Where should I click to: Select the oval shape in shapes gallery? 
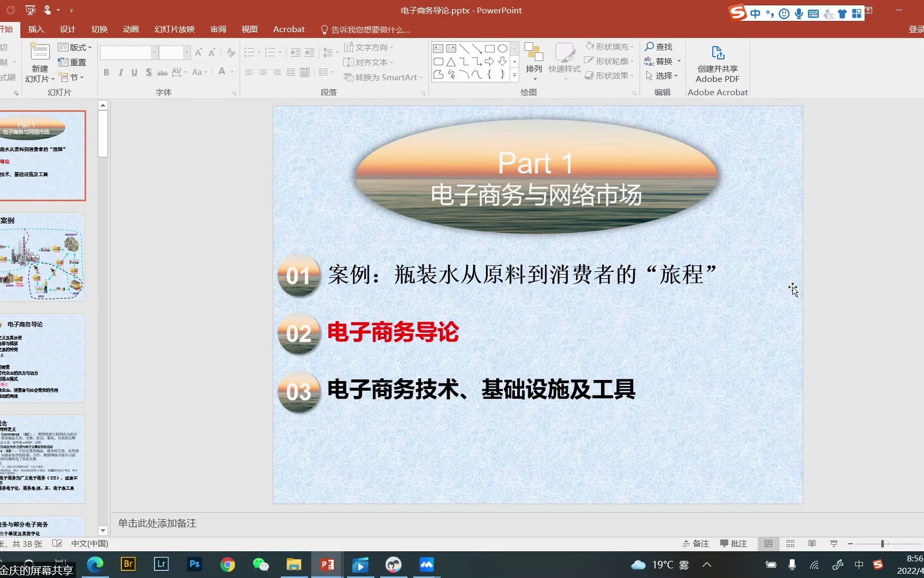click(503, 48)
